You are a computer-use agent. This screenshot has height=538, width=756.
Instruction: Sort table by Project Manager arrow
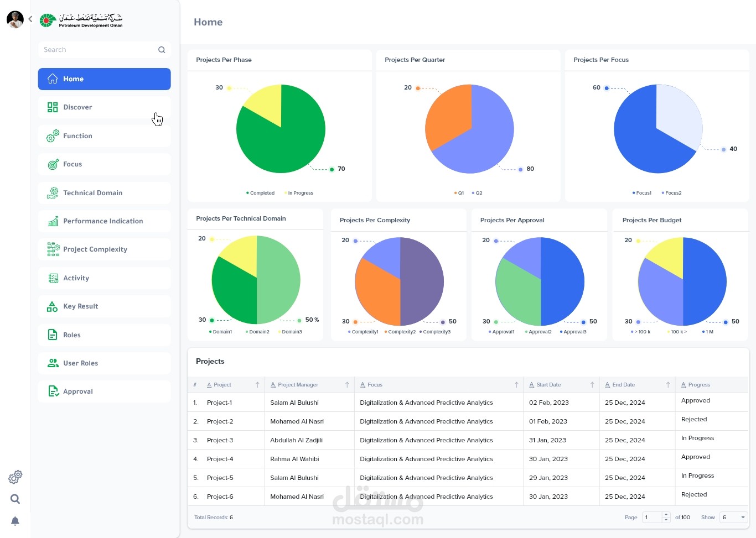coord(347,385)
